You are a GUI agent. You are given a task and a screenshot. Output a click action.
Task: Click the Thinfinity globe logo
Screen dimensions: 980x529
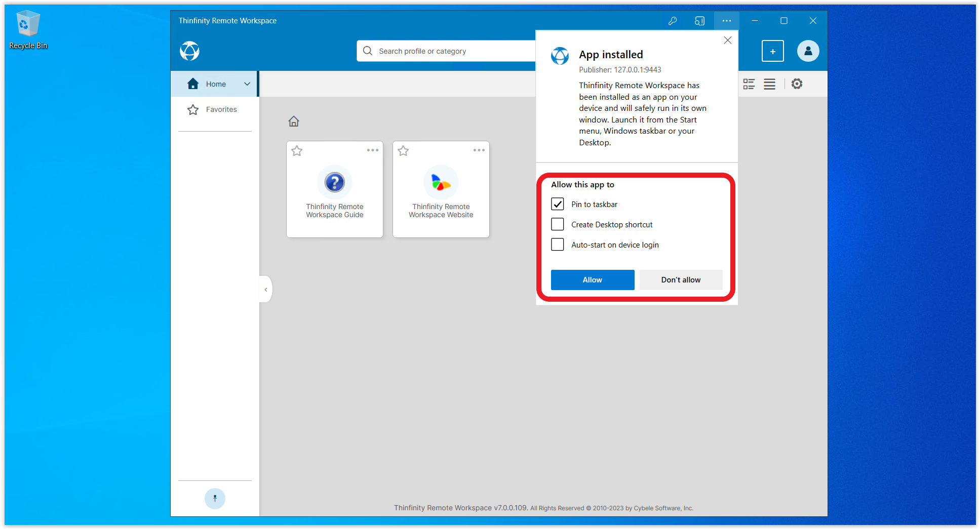coord(189,51)
